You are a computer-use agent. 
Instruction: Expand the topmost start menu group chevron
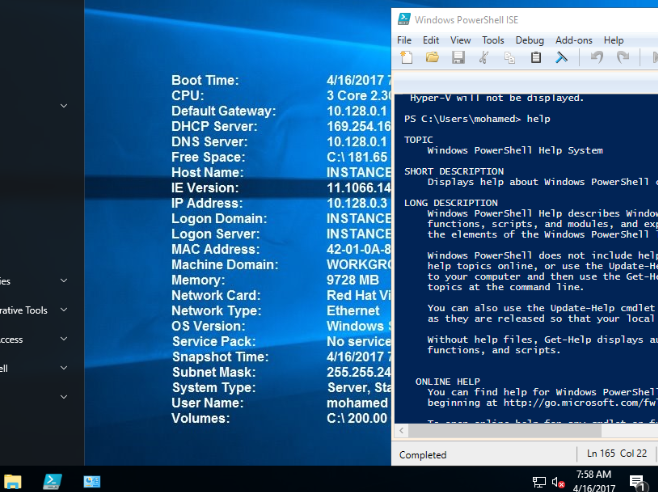pos(64,106)
